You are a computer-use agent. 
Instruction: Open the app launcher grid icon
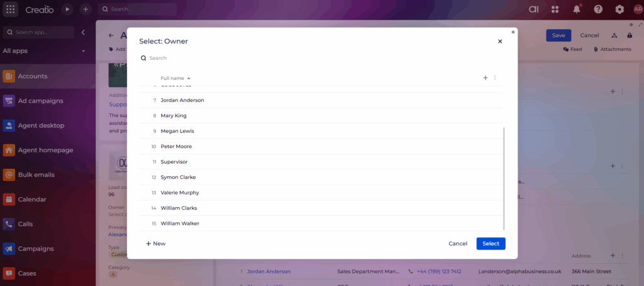pyautogui.click(x=11, y=9)
